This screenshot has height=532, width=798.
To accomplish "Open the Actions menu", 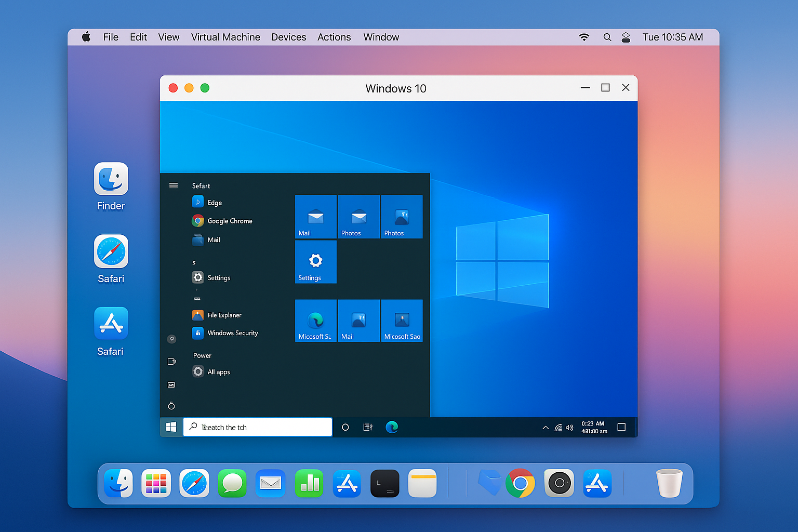I will [x=334, y=37].
